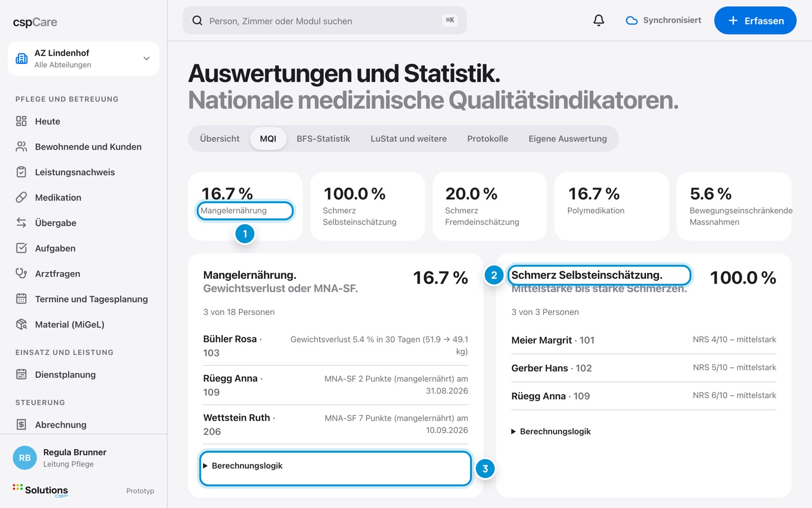Viewport: 812px width, 508px height.
Task: Open notifications with the bell icon
Action: point(599,20)
